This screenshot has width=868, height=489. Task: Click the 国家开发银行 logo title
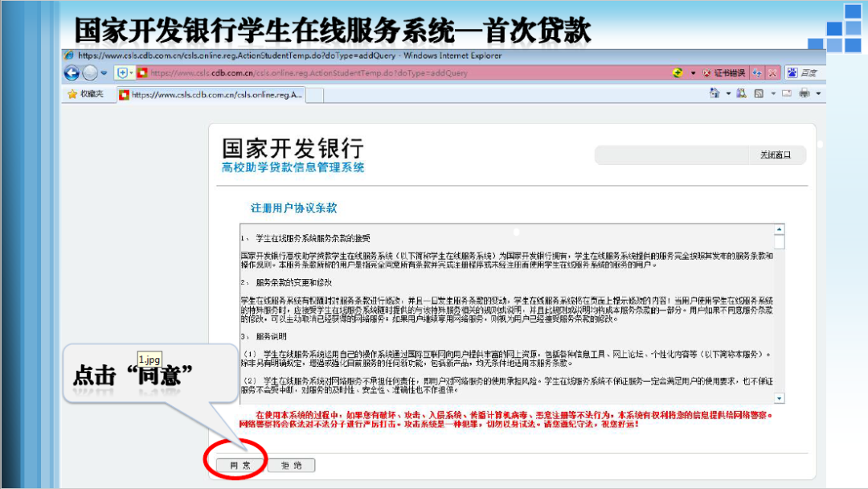coord(293,149)
